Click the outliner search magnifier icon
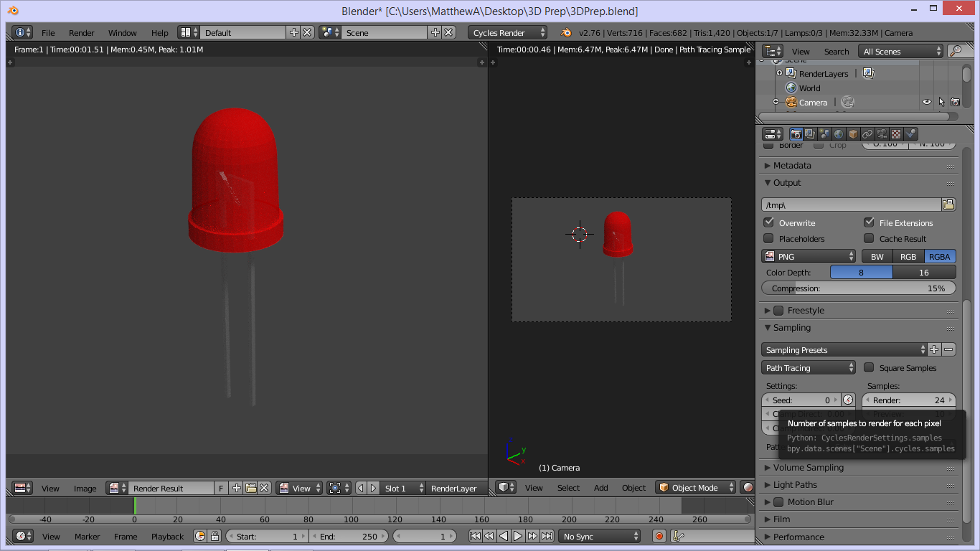 pyautogui.click(x=956, y=51)
